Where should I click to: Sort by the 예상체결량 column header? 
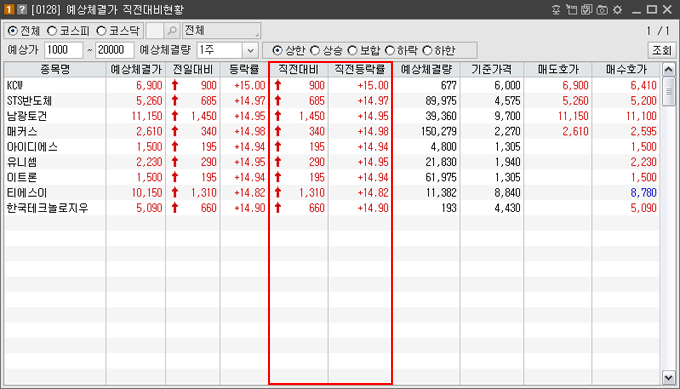click(426, 69)
